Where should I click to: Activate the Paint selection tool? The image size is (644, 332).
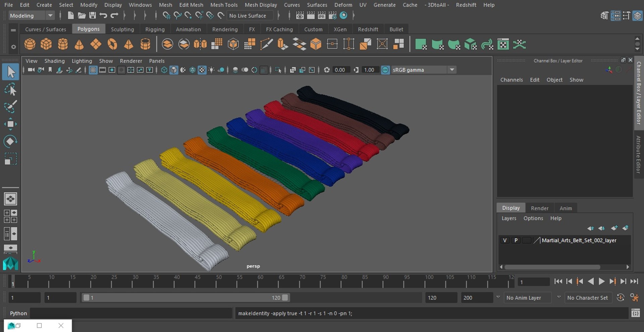click(x=10, y=107)
